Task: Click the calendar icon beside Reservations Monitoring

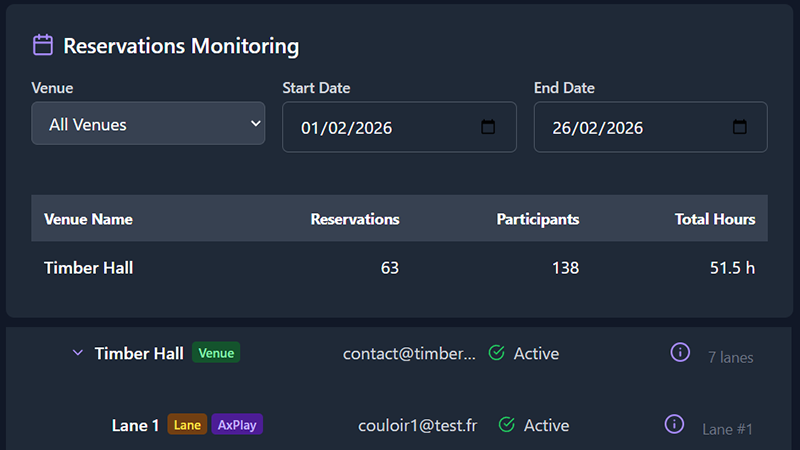Action: 43,45
